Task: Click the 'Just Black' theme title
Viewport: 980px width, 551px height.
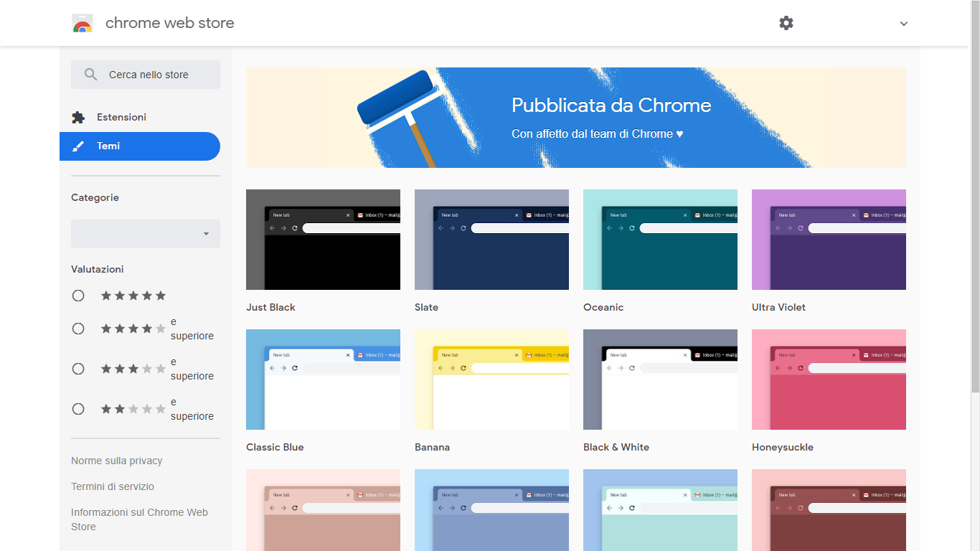Action: point(270,307)
